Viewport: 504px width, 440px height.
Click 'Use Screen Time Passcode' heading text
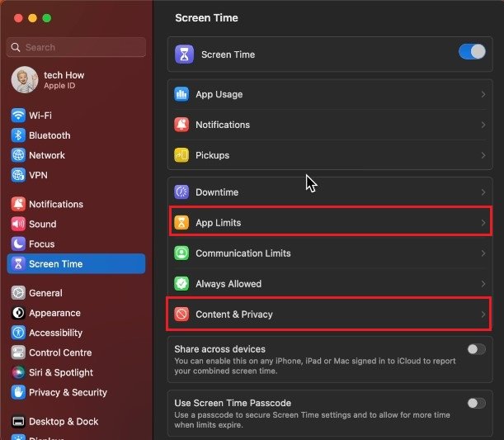tap(233, 403)
